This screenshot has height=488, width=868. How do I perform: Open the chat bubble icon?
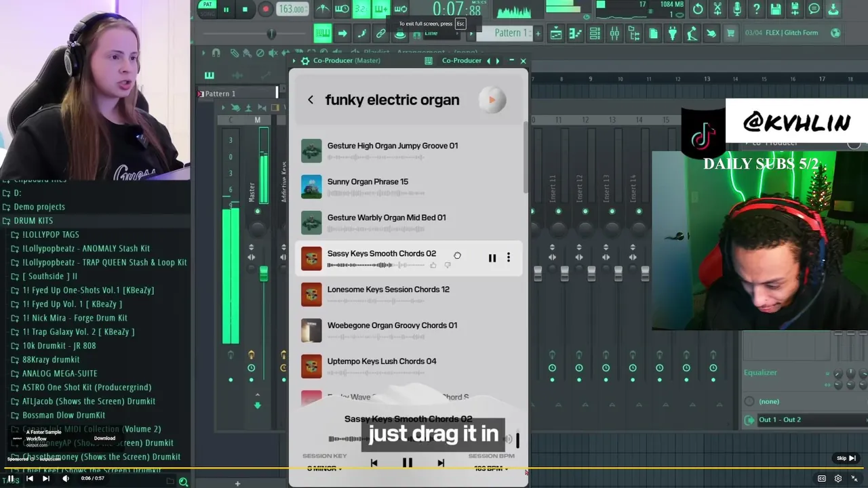coord(814,9)
